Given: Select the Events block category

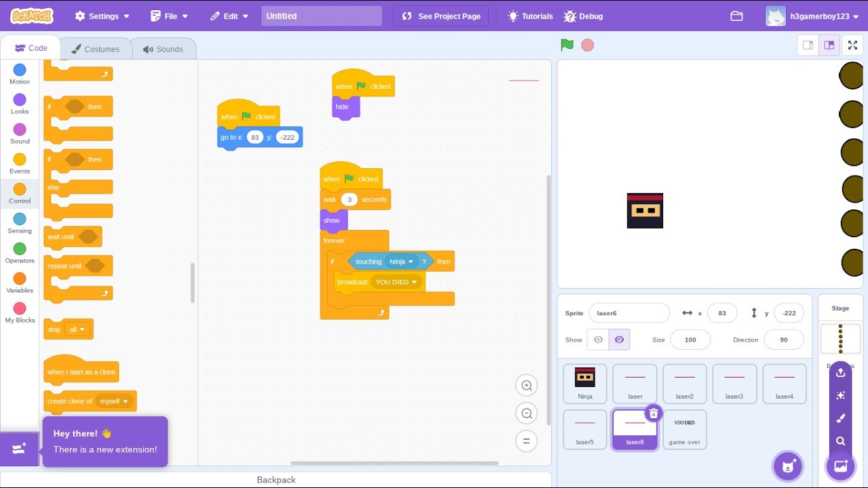Looking at the screenshot, I should point(20,163).
